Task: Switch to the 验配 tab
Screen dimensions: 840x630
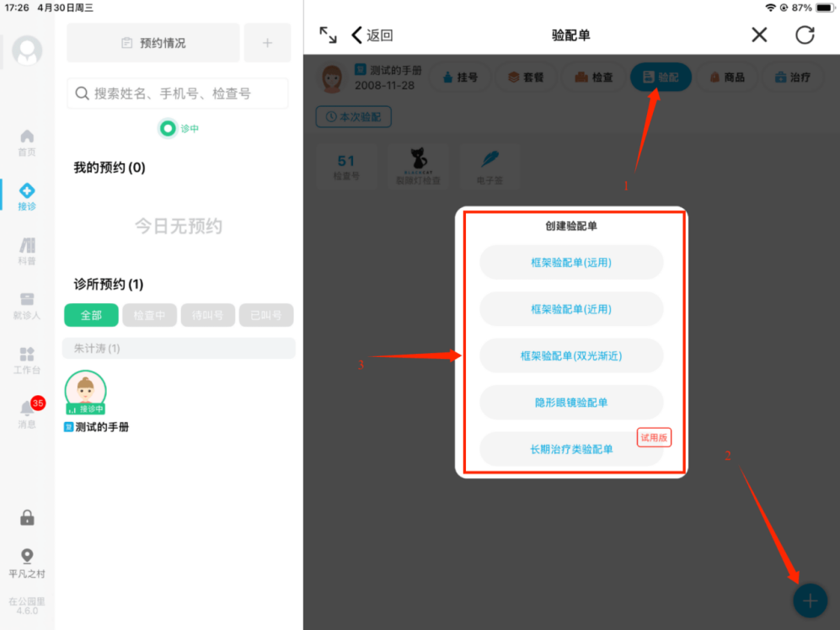Action: [x=661, y=77]
